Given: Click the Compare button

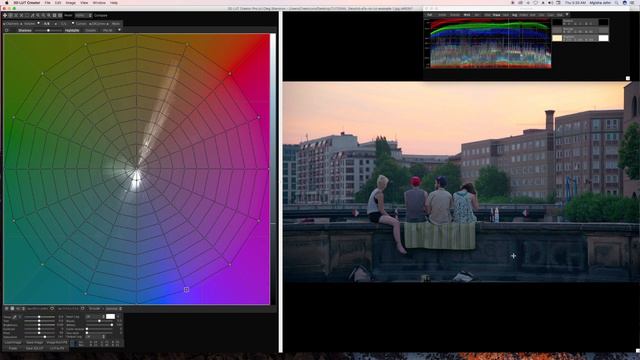Looking at the screenshot, I should [x=100, y=16].
